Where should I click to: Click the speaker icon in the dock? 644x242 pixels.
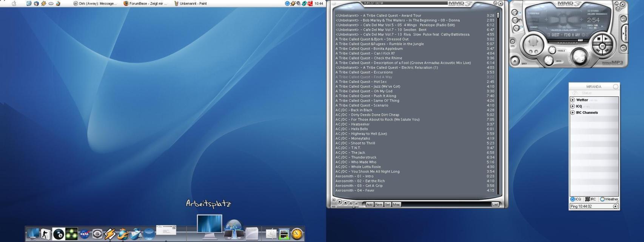(x=97, y=235)
